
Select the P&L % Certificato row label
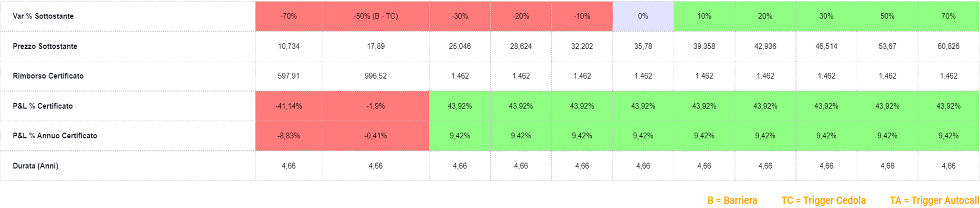click(x=43, y=106)
